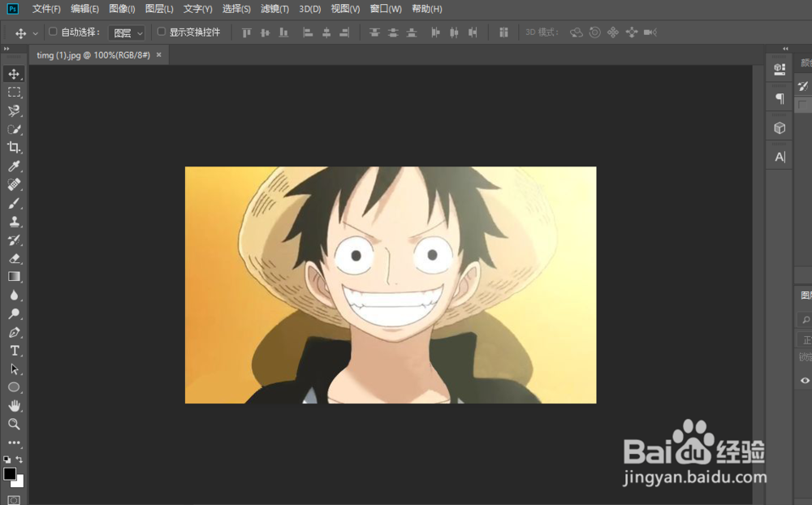The image size is (812, 505).
Task: Select the Crop tool
Action: pyautogui.click(x=14, y=148)
